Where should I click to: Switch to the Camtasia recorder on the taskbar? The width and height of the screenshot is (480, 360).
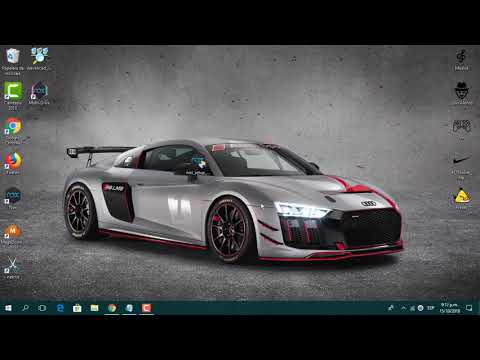click(147, 308)
